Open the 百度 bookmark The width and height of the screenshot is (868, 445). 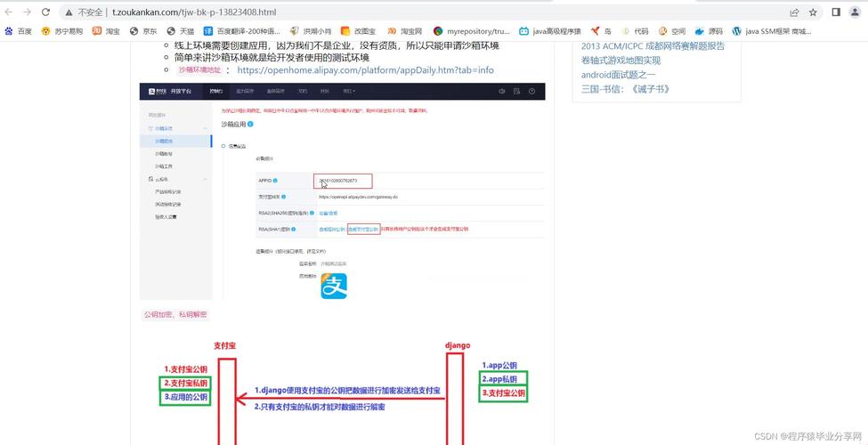coord(19,31)
